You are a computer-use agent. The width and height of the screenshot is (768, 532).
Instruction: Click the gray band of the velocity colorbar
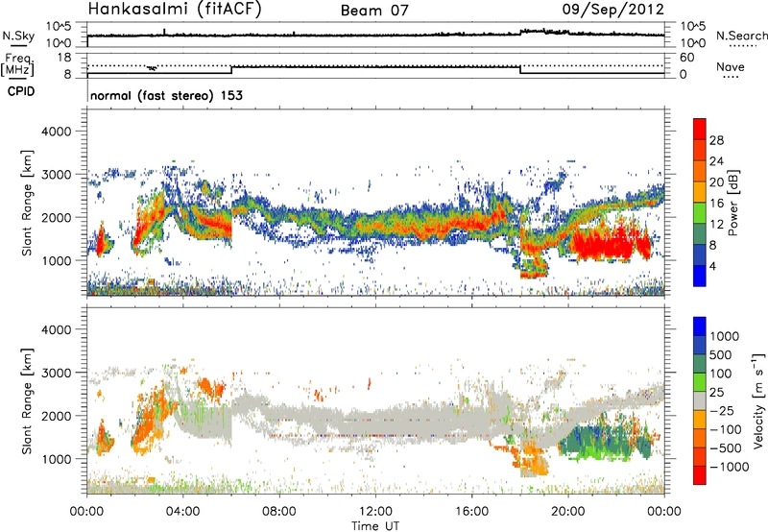point(700,401)
